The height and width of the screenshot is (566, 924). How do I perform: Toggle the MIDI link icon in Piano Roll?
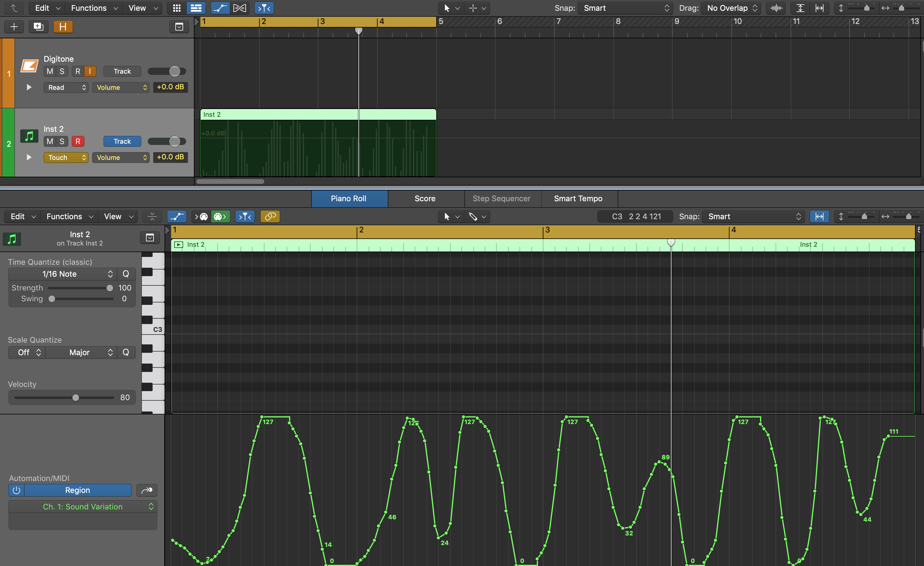[x=270, y=217]
